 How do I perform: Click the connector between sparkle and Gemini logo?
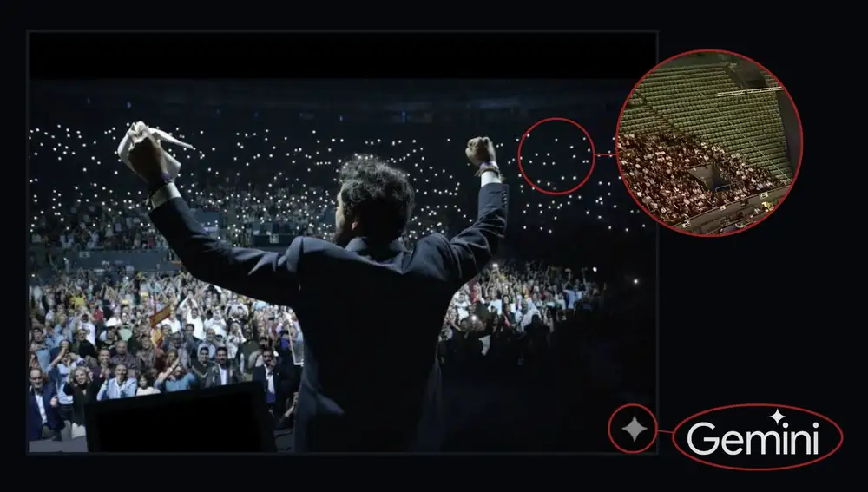coord(666,431)
